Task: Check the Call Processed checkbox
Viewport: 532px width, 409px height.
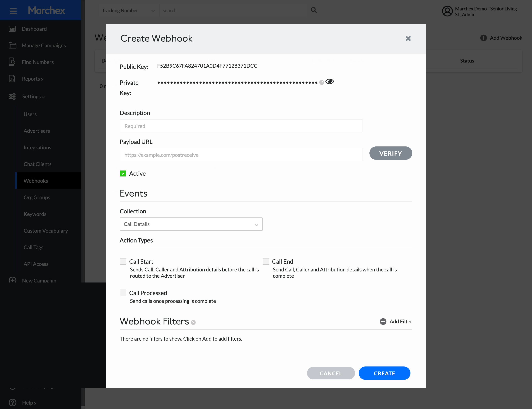Action: (x=123, y=293)
